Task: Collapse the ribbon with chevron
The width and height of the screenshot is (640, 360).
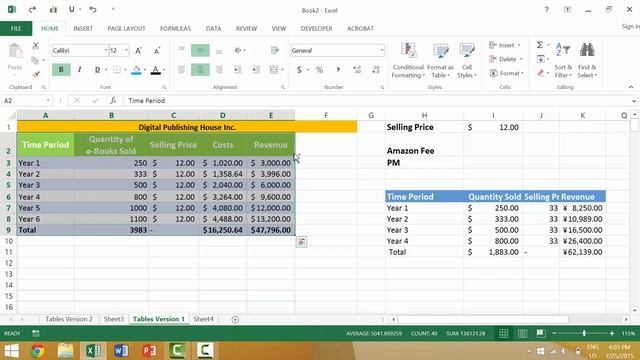Action: coord(631,87)
